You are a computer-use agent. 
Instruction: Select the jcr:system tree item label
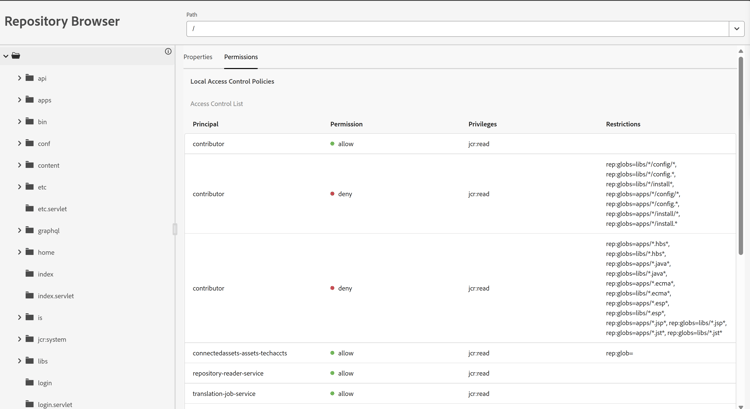[52, 340]
